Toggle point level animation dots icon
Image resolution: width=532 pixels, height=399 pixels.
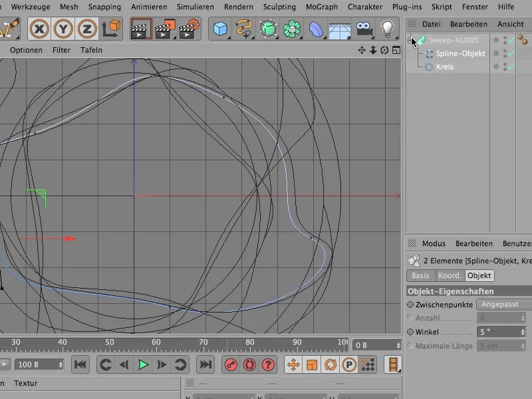(x=368, y=364)
